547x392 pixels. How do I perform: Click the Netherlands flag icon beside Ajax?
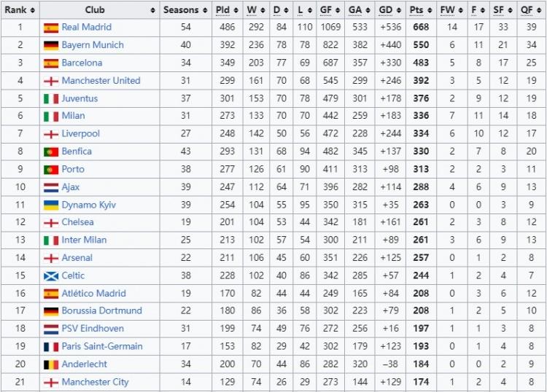point(50,187)
